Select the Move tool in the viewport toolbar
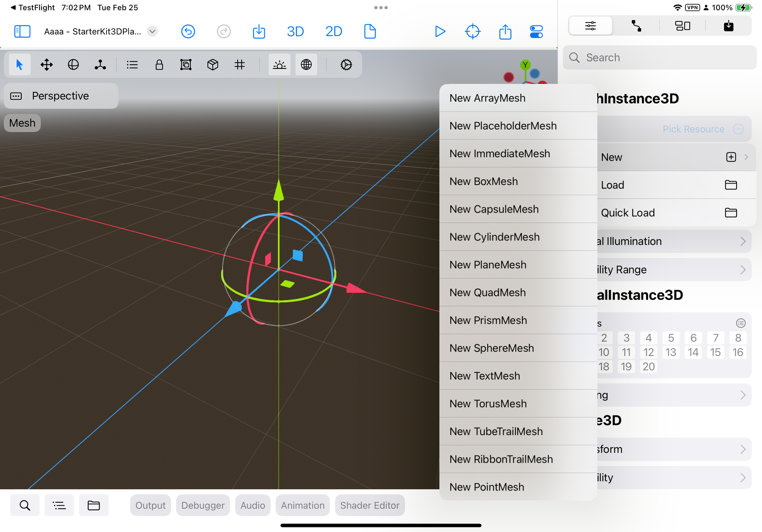This screenshot has width=762, height=532. point(46,65)
